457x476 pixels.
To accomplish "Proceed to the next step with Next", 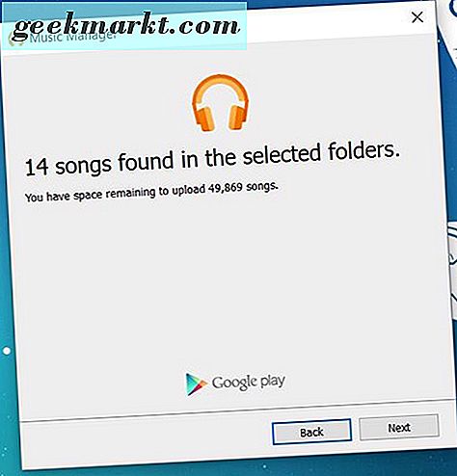I will (x=399, y=428).
